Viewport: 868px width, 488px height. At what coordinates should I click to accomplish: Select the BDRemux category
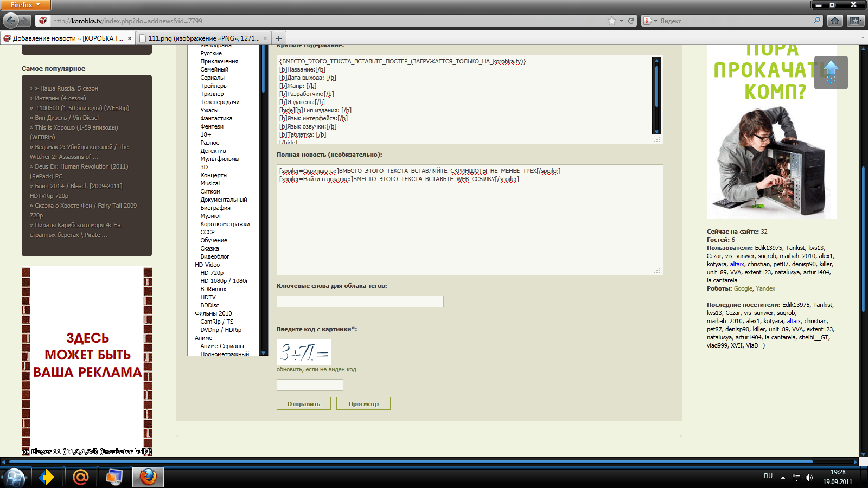pyautogui.click(x=213, y=289)
